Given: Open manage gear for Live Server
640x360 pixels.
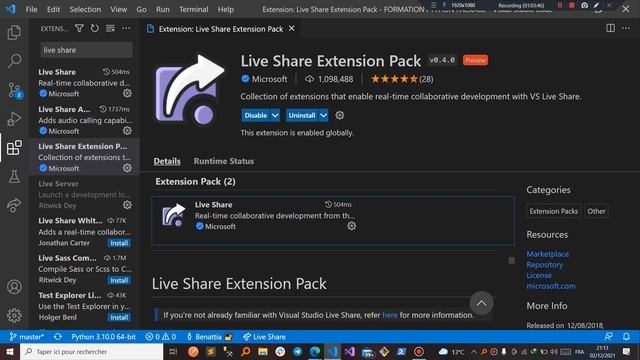Looking at the screenshot, I should [127, 205].
